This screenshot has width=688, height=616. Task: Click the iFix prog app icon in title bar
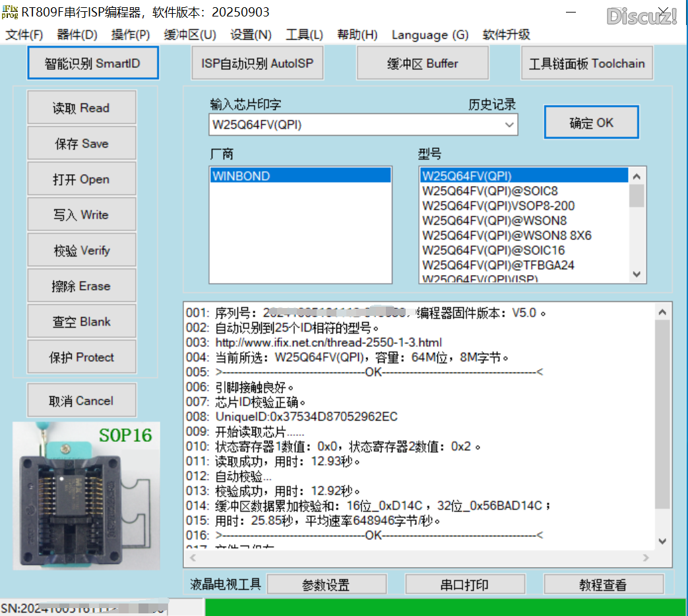click(10, 11)
